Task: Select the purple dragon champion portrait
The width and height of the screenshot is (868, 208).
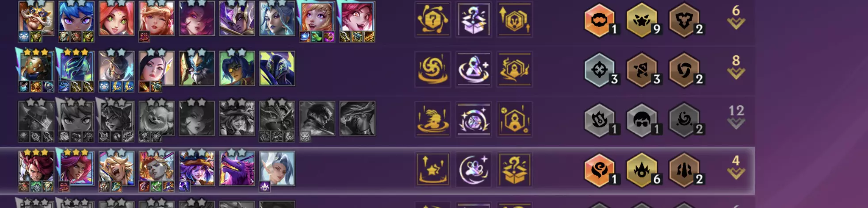Action: tap(237, 168)
